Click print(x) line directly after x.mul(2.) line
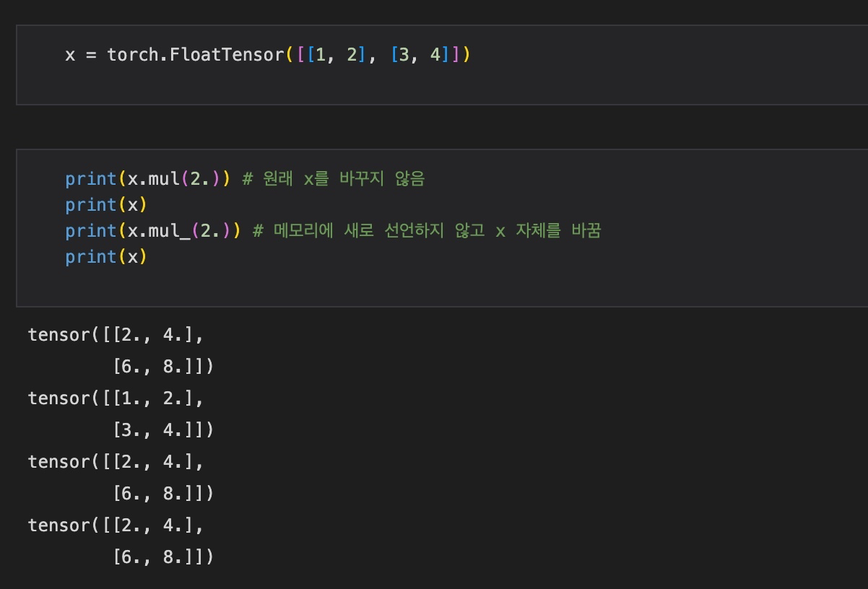 106,205
